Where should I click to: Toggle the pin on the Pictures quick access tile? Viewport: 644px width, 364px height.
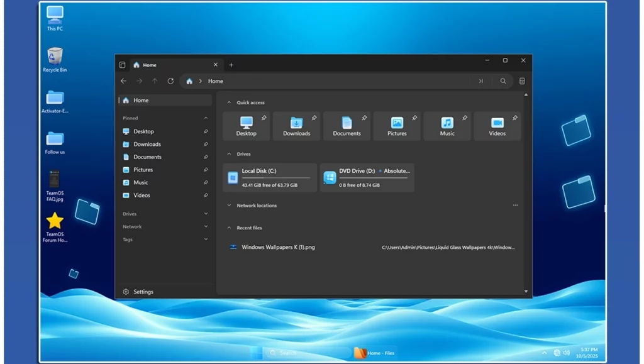[x=414, y=118]
